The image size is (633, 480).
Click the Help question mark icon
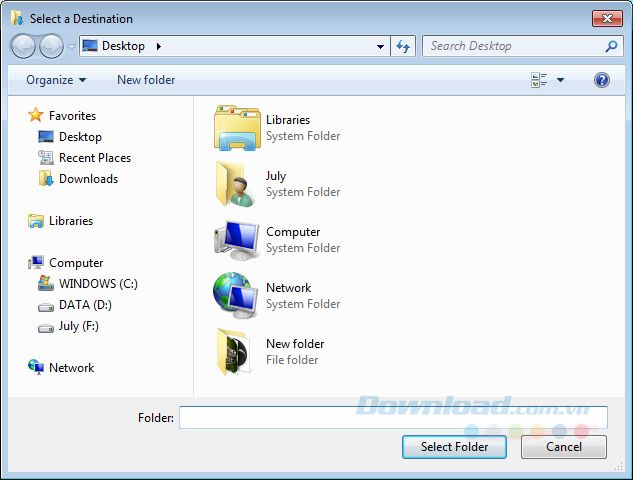(x=602, y=80)
